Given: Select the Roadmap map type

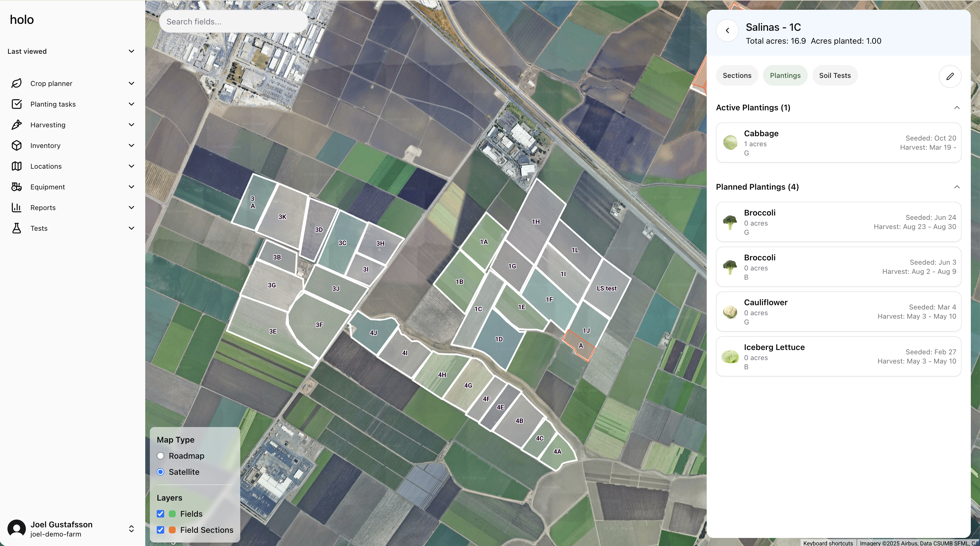Looking at the screenshot, I should coord(160,456).
